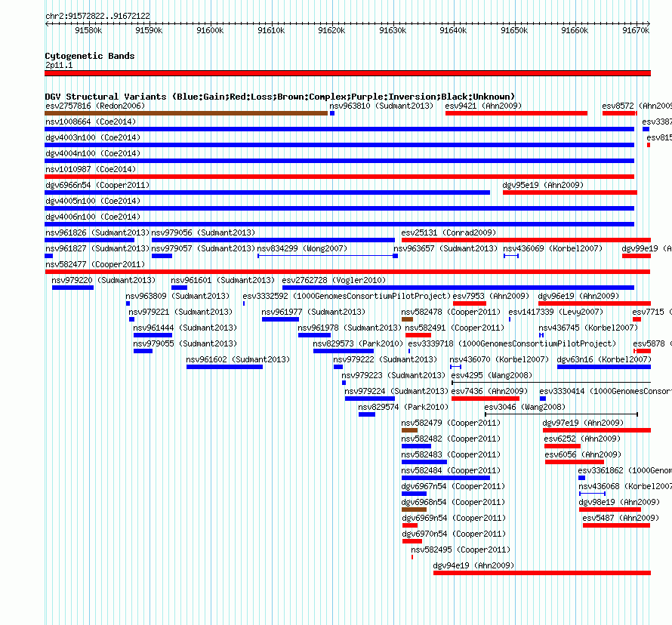Open the nsv963809 (Sudmant2013) label
The width and height of the screenshot is (672, 625).
pos(177,296)
